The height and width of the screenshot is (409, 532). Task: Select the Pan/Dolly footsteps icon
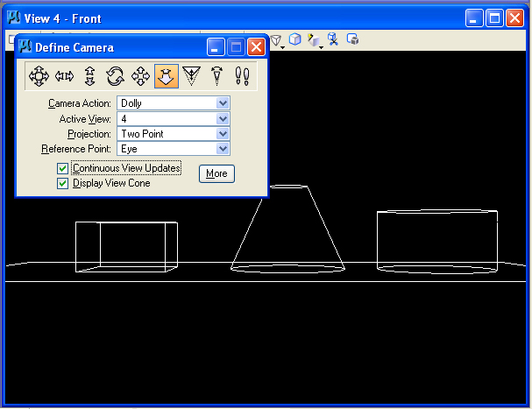242,76
